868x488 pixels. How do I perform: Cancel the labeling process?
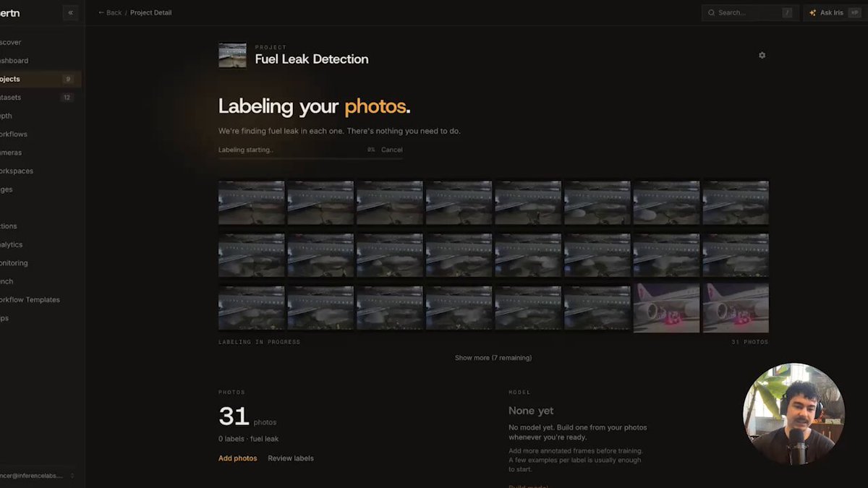(392, 150)
